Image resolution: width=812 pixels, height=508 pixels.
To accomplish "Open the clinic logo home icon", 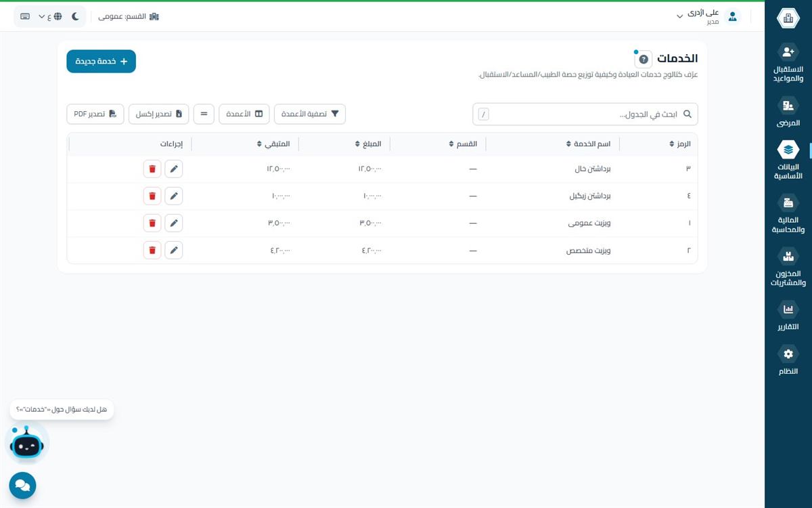I will [788, 18].
